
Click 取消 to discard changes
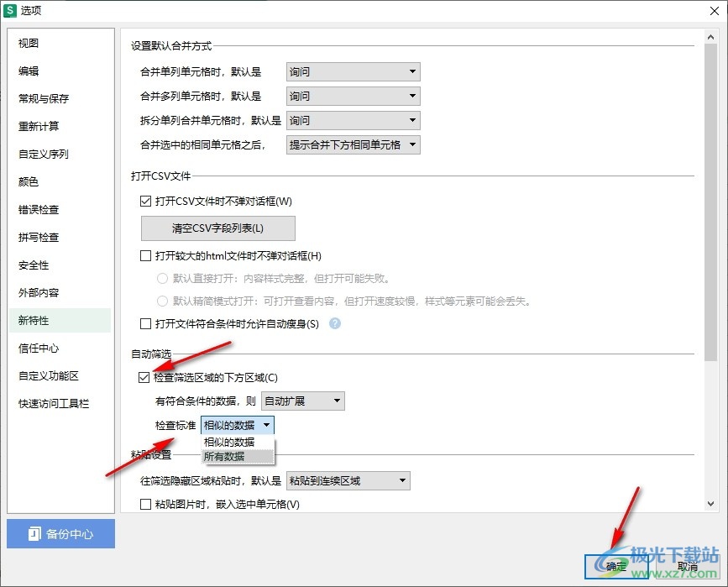point(687,567)
